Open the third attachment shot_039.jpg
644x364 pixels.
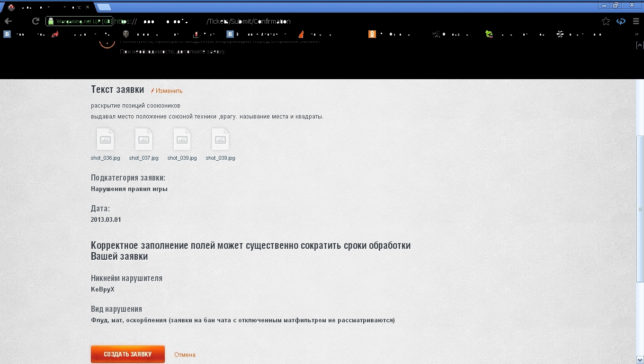pos(182,145)
